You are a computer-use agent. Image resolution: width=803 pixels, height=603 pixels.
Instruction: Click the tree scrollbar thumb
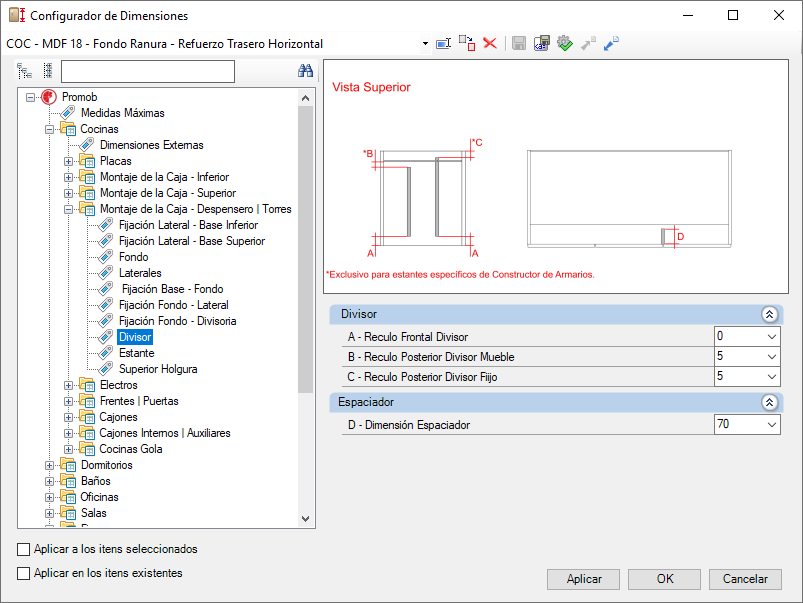(x=306, y=249)
